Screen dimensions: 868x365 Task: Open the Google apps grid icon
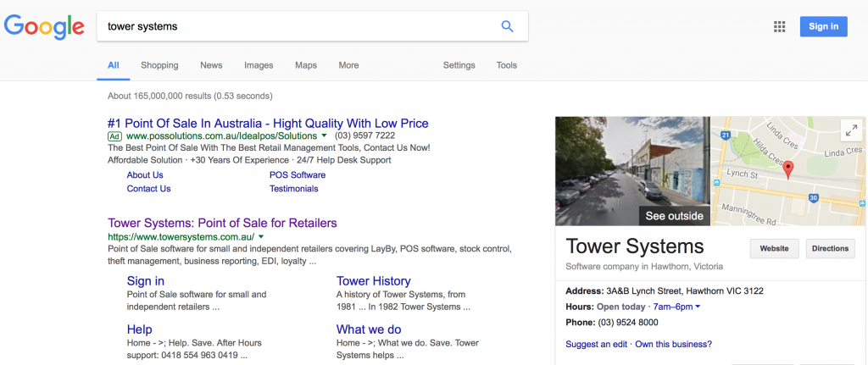pyautogui.click(x=780, y=26)
